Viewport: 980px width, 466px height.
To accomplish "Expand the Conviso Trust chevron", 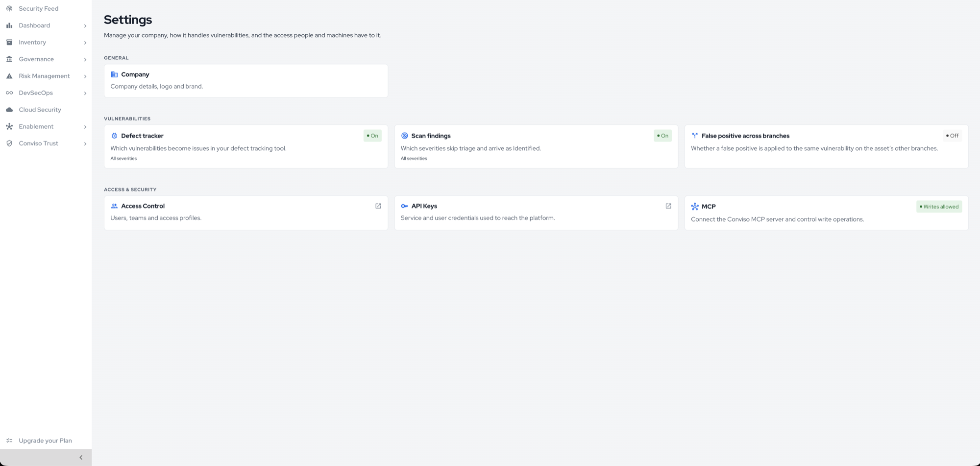I will tap(85, 143).
